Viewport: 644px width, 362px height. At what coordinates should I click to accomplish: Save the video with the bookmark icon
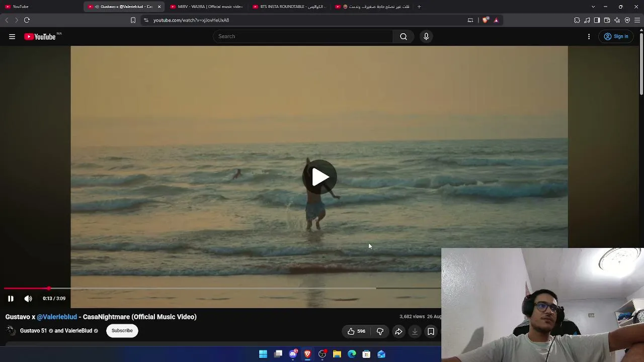coord(431,331)
